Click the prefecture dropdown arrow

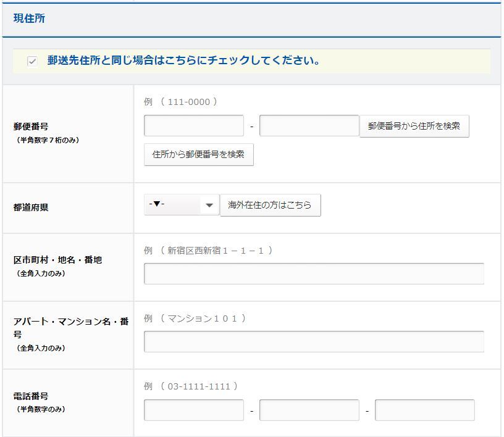click(209, 206)
